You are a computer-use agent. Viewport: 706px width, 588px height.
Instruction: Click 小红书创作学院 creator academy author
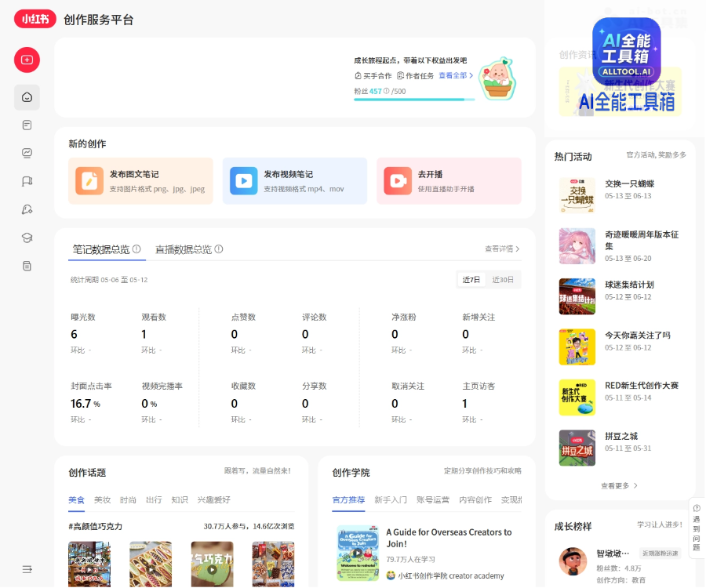446,576
